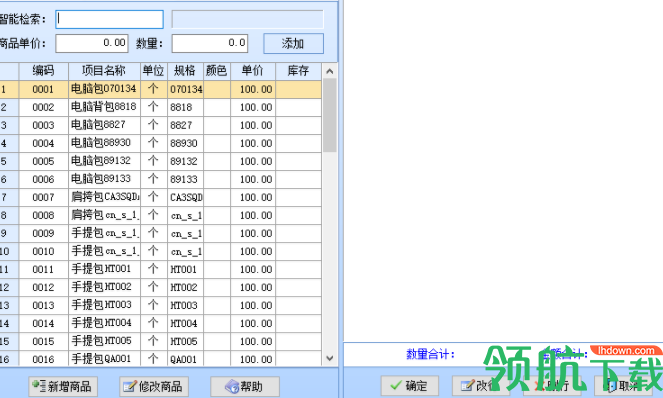Select row 手提包HT002
The image size is (663, 398).
tap(161, 287)
